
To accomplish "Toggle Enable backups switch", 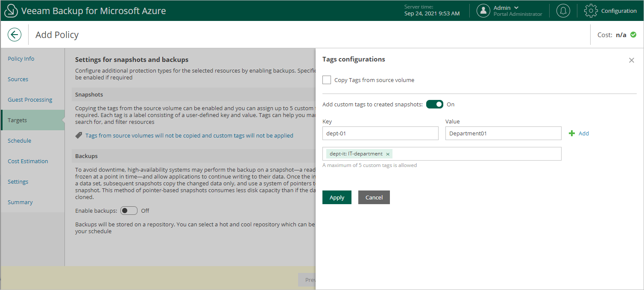I will pos(129,211).
